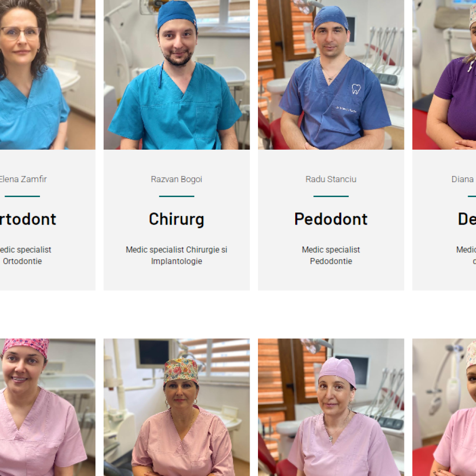Open Razvan Bogoi's profile photo
476x476 pixels.
(x=177, y=75)
